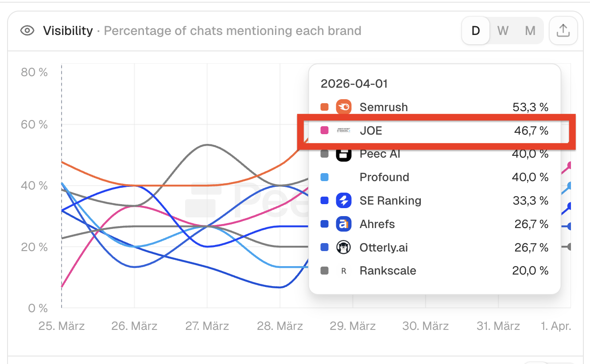Switch to the M monthly view

click(530, 31)
